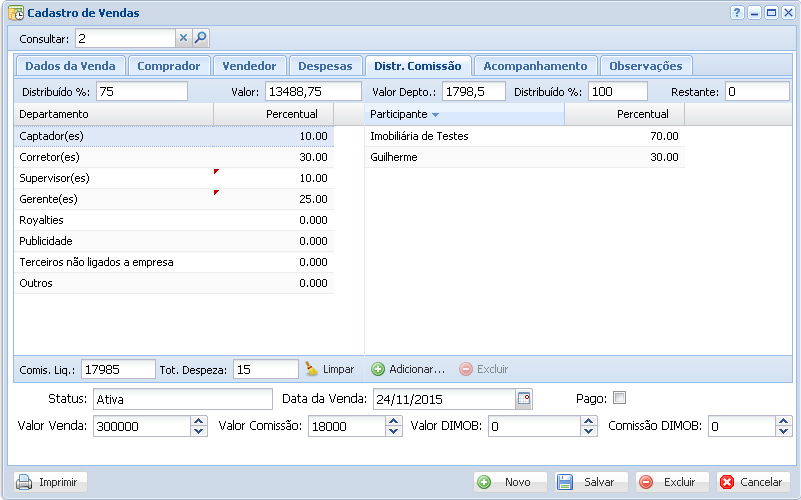Click the Status input field

coord(182,399)
